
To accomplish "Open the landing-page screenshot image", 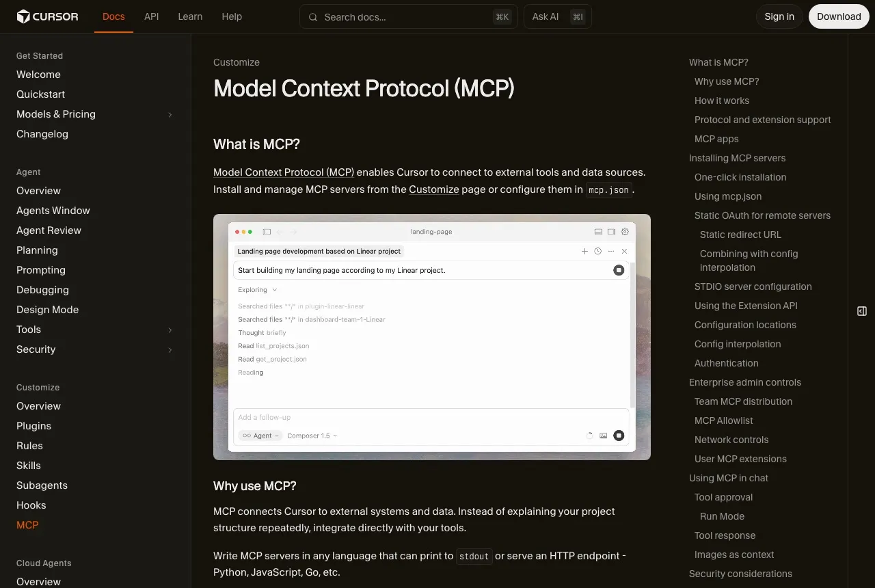I will pos(432,337).
